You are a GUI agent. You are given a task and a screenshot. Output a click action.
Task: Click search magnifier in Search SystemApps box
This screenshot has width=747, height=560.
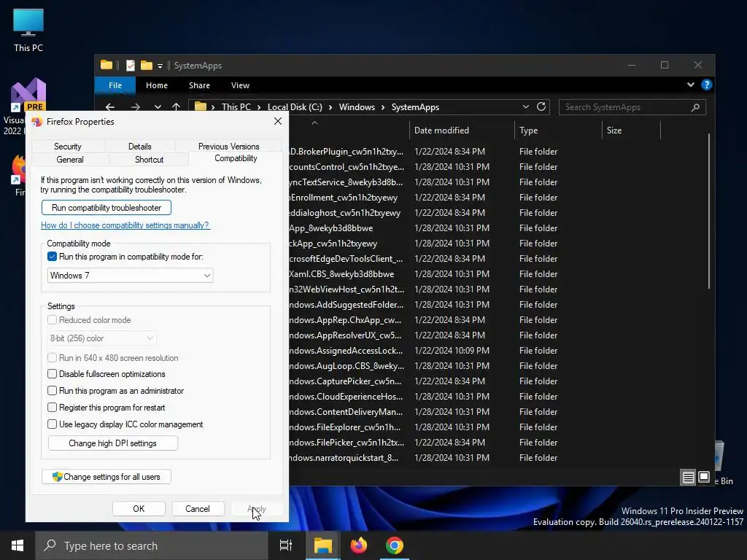tap(695, 107)
